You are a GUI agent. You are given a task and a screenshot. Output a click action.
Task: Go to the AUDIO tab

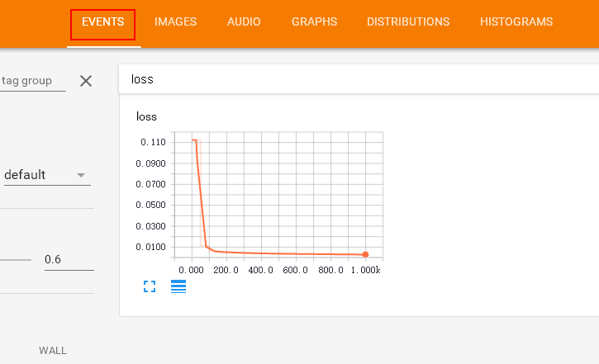[244, 22]
